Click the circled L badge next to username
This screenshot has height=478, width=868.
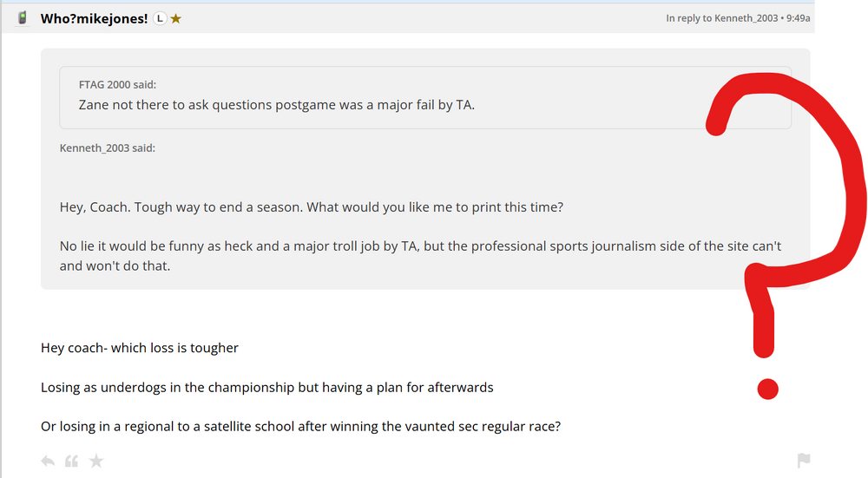tap(159, 18)
